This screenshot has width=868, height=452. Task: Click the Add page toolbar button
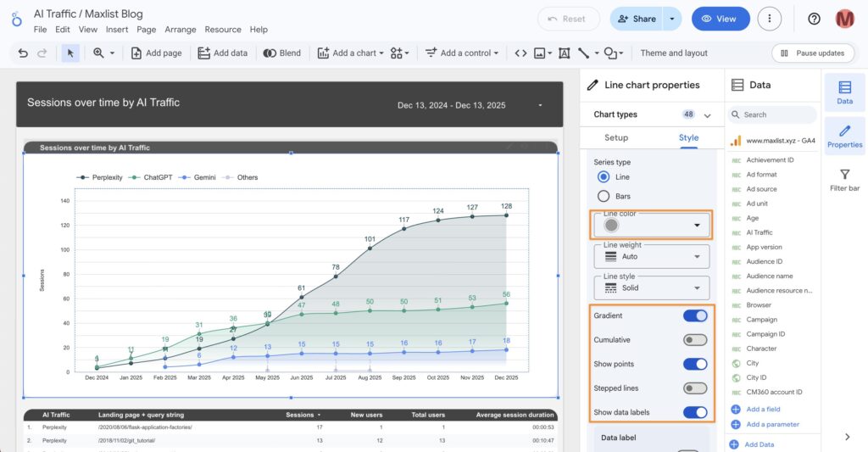click(x=156, y=53)
